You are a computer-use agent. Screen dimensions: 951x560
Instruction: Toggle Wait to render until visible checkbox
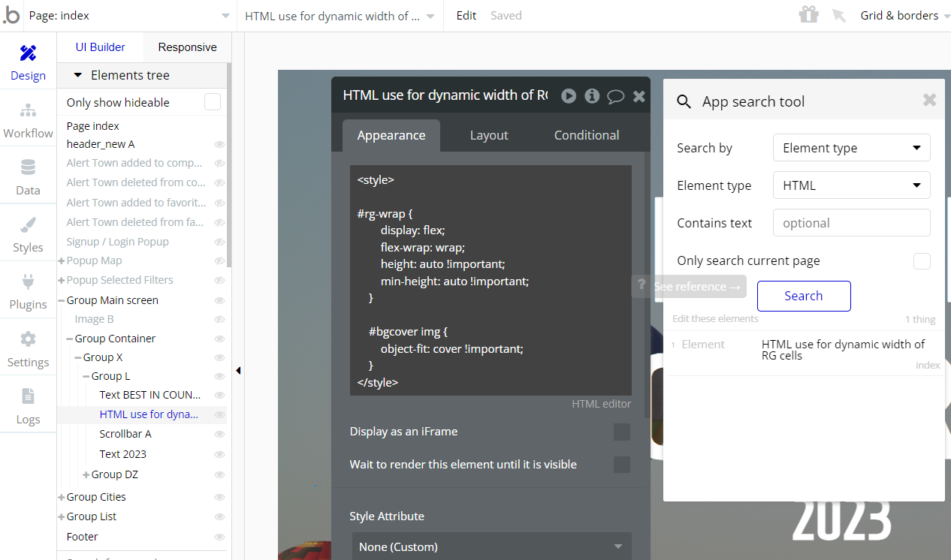click(622, 465)
